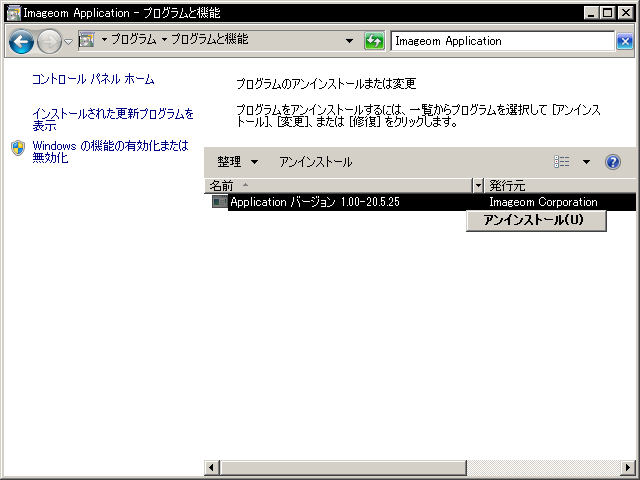
Task: Click the Application program icon in list
Action: tap(220, 202)
